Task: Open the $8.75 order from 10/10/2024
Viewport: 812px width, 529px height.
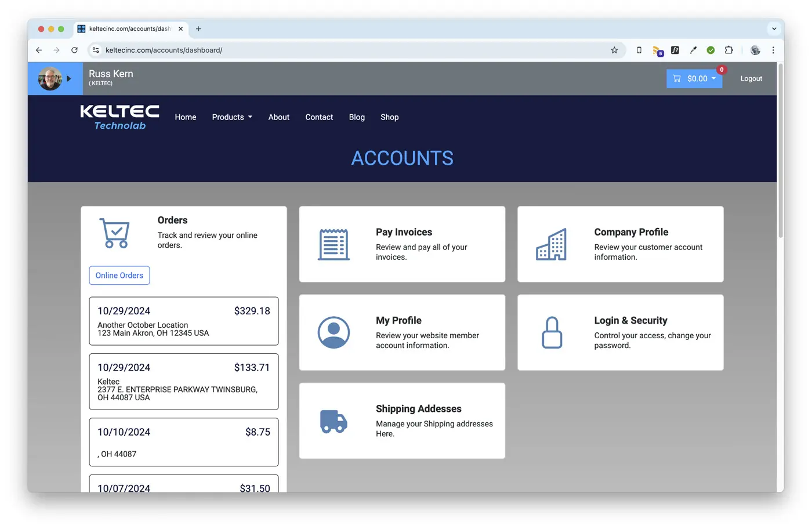Action: [184, 442]
